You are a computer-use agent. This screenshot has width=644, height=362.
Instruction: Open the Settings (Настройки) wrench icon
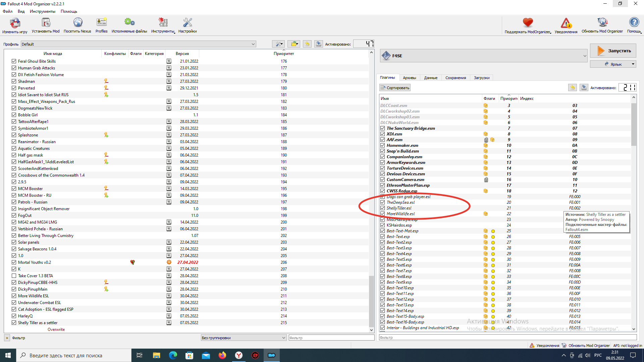(187, 23)
